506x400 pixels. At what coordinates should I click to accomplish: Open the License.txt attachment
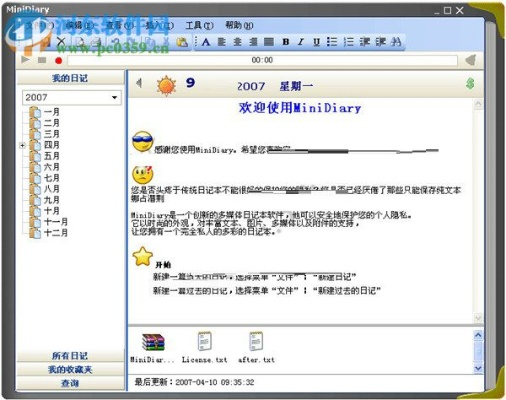click(x=204, y=347)
